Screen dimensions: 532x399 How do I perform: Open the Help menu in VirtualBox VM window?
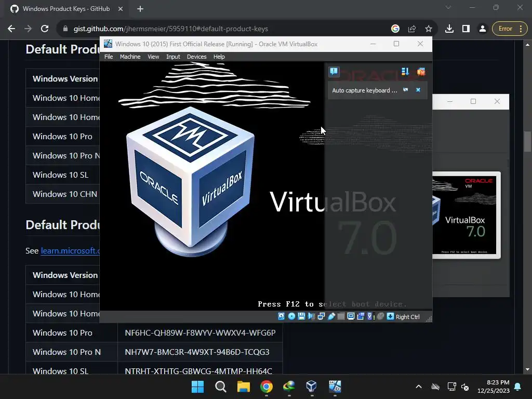219,57
